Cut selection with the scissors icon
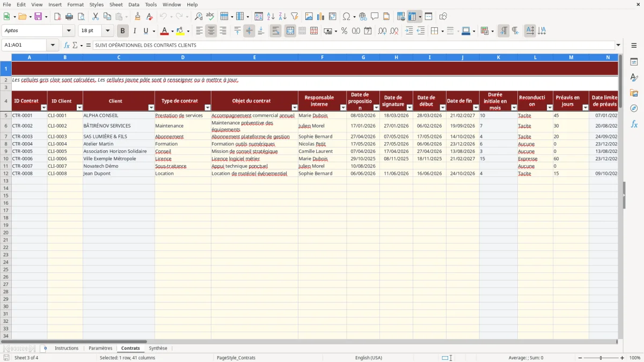This screenshot has height=362, width=644. coord(95,17)
